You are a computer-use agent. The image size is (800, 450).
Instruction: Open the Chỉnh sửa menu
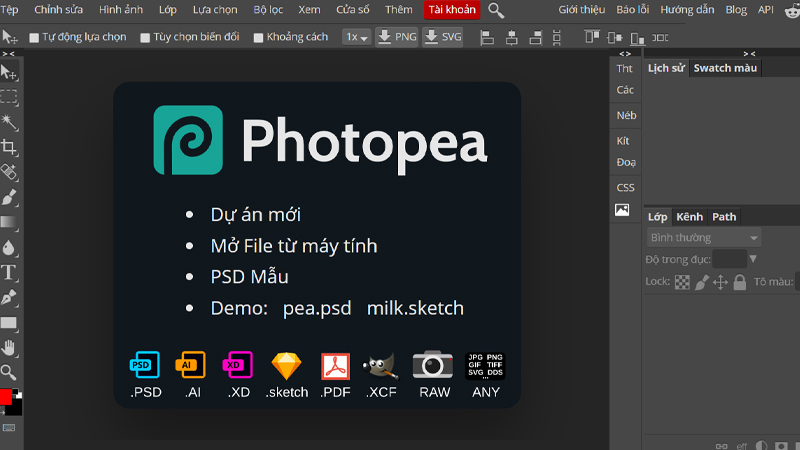click(x=58, y=10)
